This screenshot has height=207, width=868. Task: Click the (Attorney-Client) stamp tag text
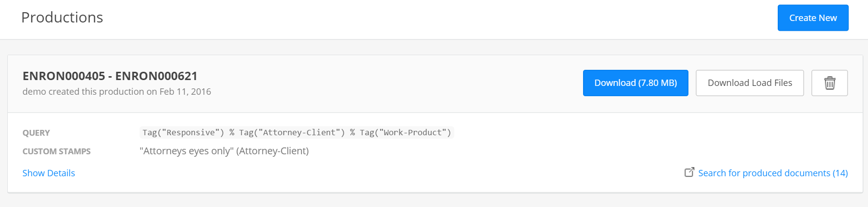[272, 151]
